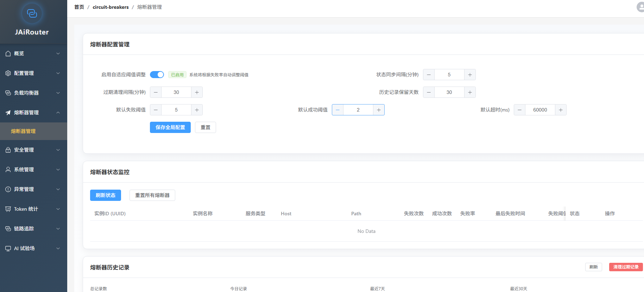Increase 状态同步间隔 value with plus
Image resolution: width=644 pixels, height=292 pixels.
pos(470,75)
